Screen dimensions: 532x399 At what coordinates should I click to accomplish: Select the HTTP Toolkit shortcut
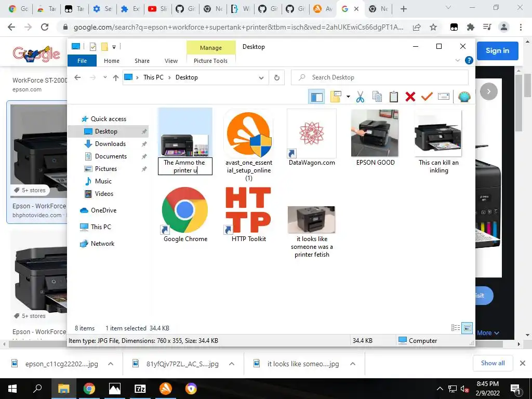click(249, 215)
